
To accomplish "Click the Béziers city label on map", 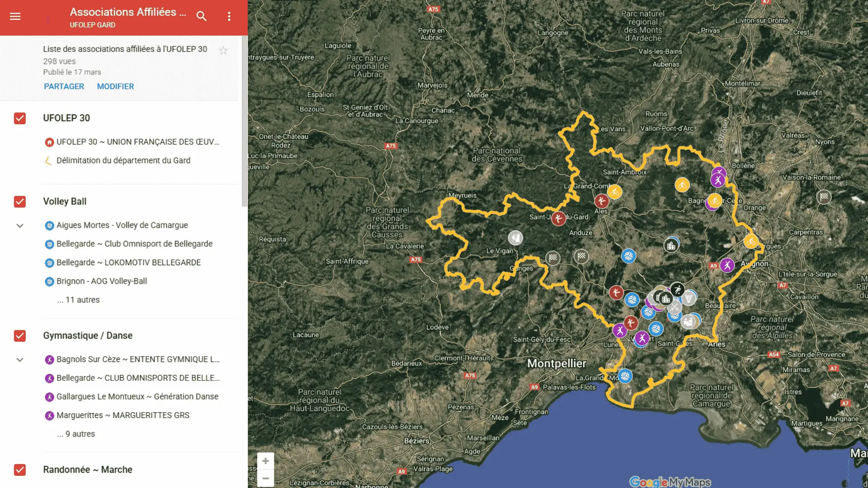I will (416, 441).
